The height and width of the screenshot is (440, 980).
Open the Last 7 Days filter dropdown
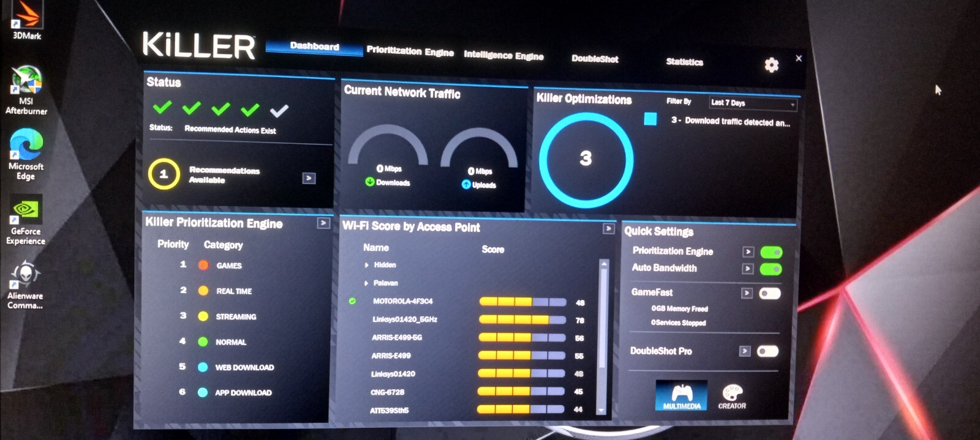coord(753,103)
